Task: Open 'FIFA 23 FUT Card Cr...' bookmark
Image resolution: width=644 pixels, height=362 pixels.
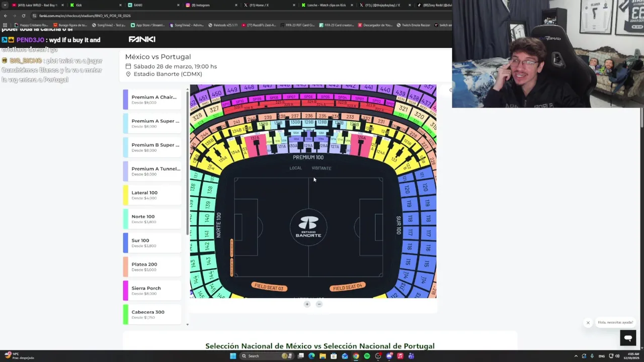Action: tap(297, 25)
